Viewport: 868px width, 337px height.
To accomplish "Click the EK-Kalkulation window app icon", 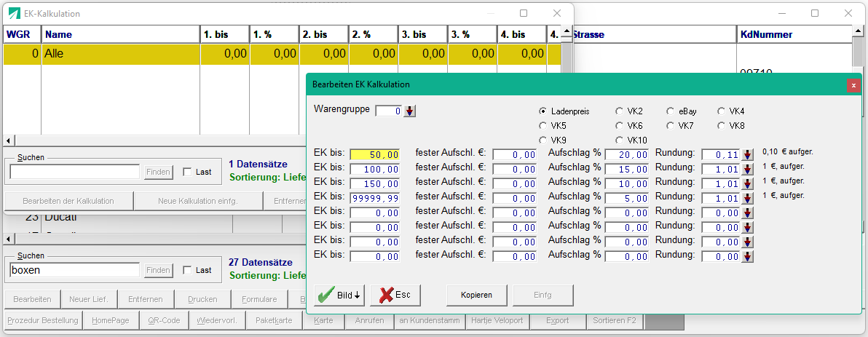I will pyautogui.click(x=15, y=13).
